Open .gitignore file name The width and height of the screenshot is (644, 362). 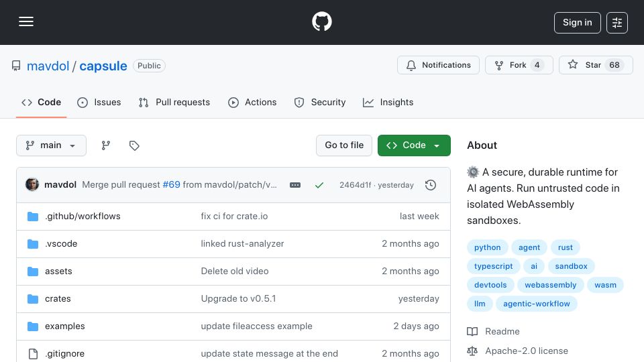coord(65,354)
